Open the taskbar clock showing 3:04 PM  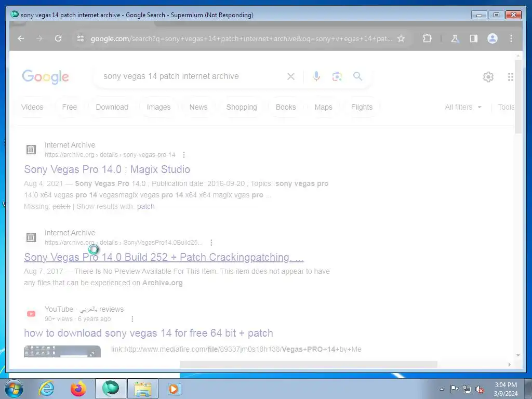pyautogui.click(x=506, y=389)
